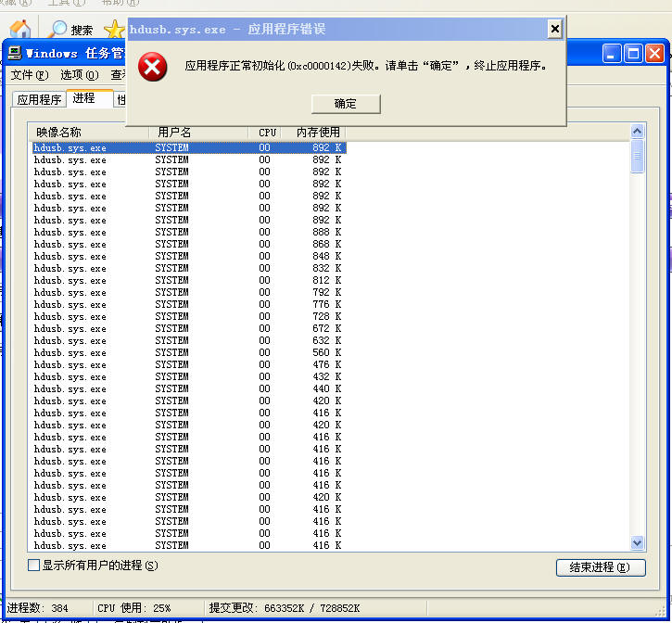The width and height of the screenshot is (672, 623).
Task: Select the process row using 632 K
Action: [188, 340]
